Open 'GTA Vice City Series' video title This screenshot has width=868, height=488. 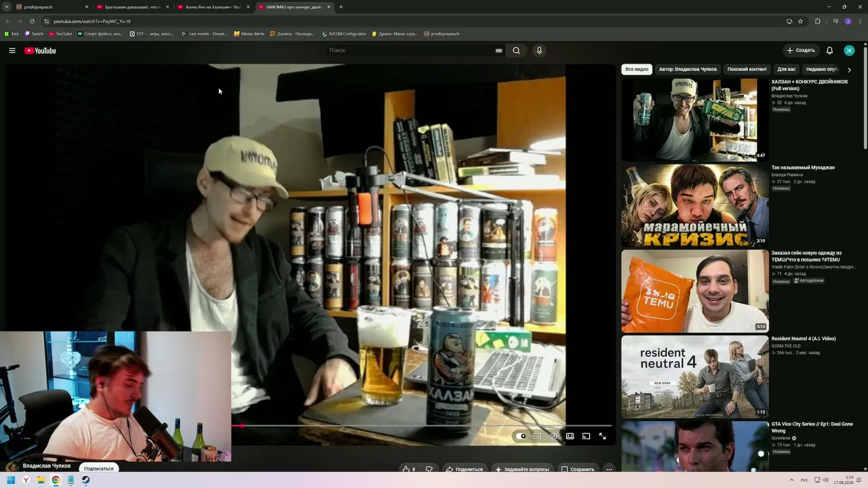pyautogui.click(x=812, y=427)
